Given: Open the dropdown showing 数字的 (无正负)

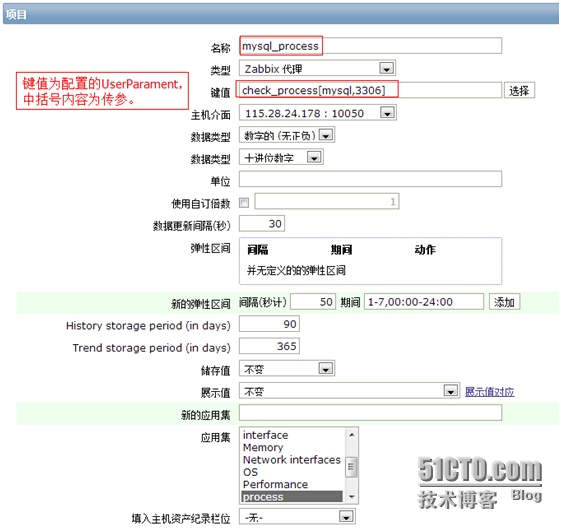Looking at the screenshot, I should [x=287, y=135].
